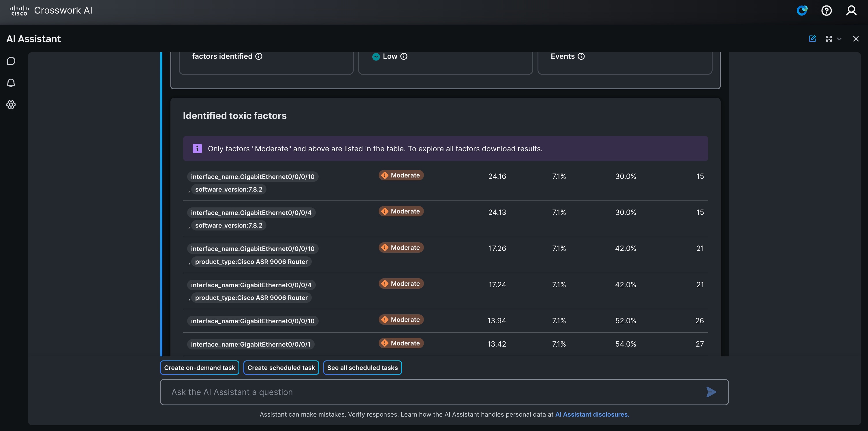Close the AI Assistant panel

[x=856, y=39]
